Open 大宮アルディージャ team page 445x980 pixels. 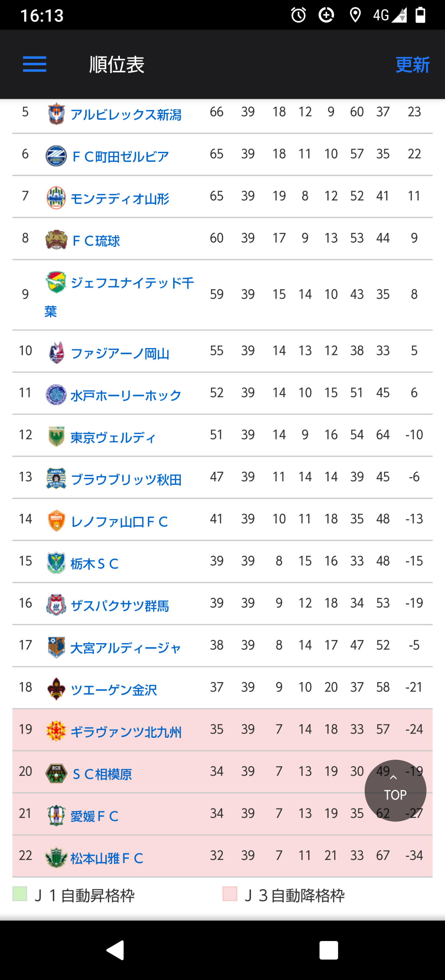click(x=126, y=648)
